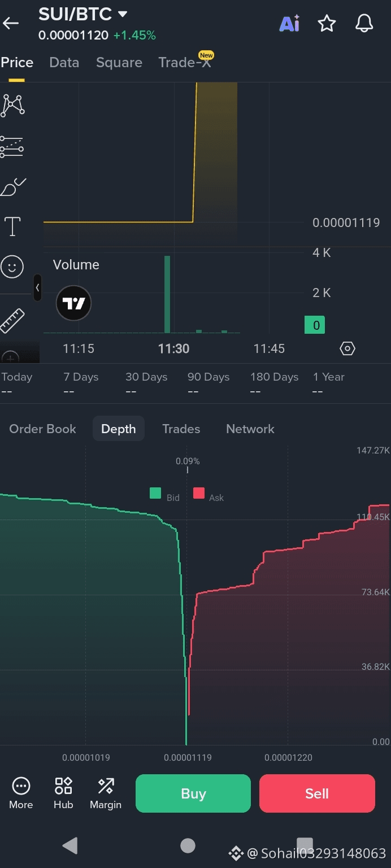Open the AI assistant icon
391x868 pixels.
(289, 23)
